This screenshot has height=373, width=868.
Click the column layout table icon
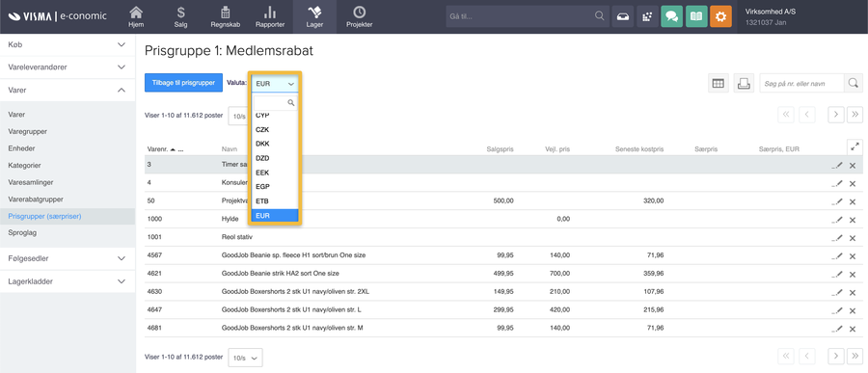(718, 83)
